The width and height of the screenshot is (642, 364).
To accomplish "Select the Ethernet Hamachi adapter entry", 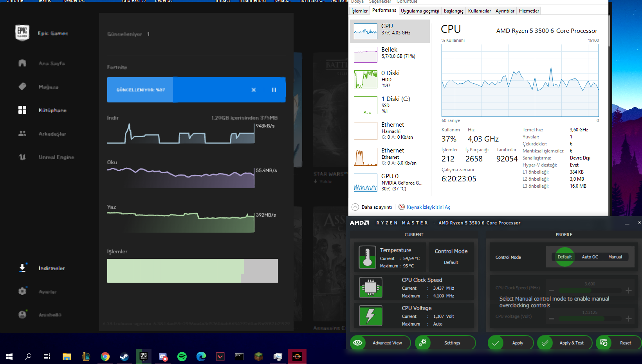I will [390, 131].
